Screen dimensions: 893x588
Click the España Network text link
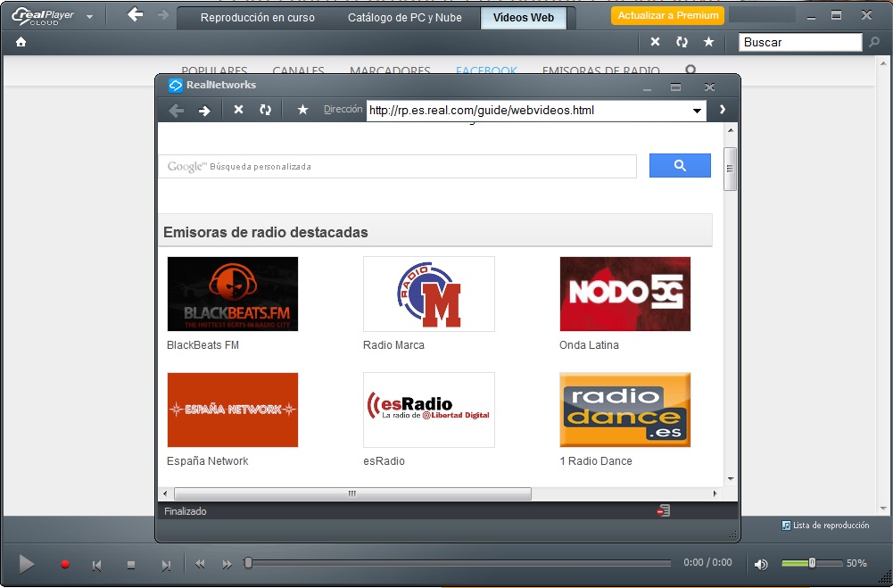pyautogui.click(x=207, y=461)
